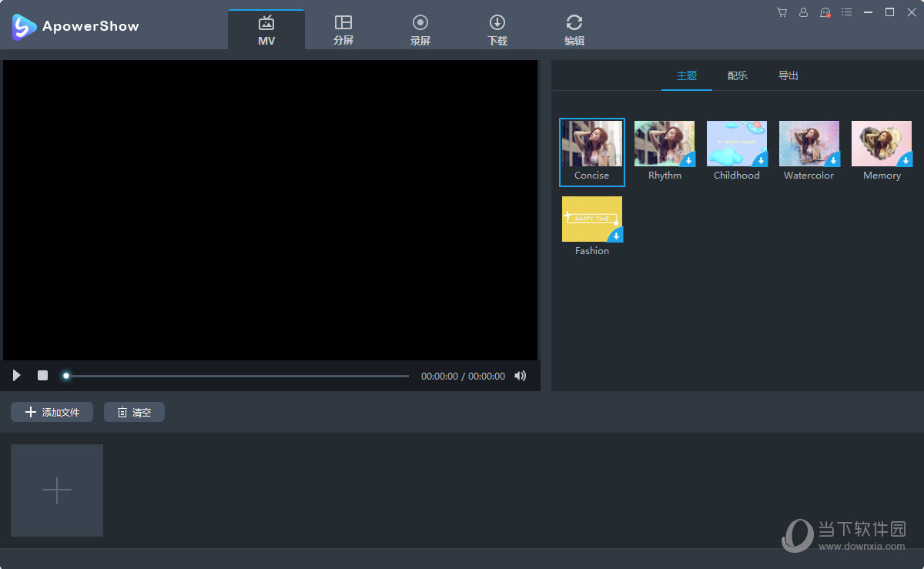This screenshot has height=569, width=924.
Task: Choose the Rhythm theme thumbnail
Action: coord(665,144)
